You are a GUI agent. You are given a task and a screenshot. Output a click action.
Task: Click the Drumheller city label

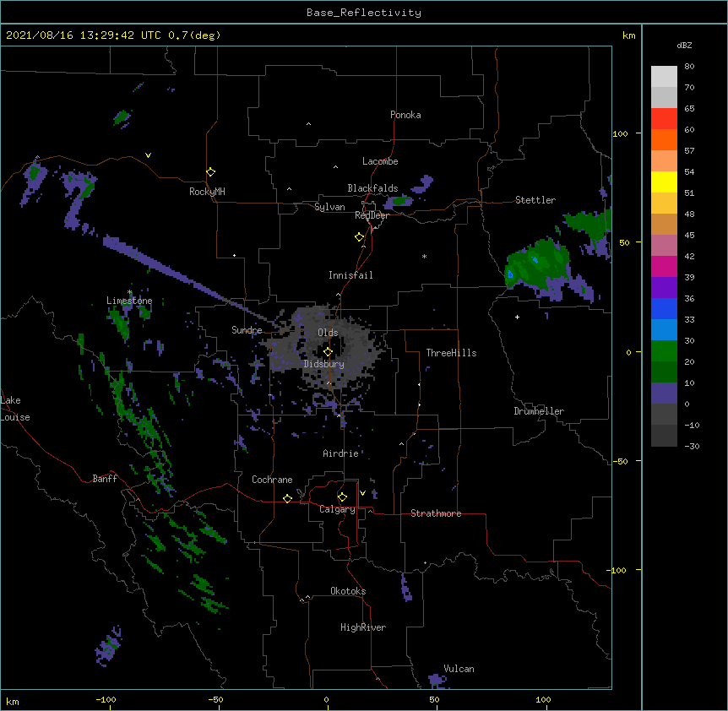click(x=539, y=411)
